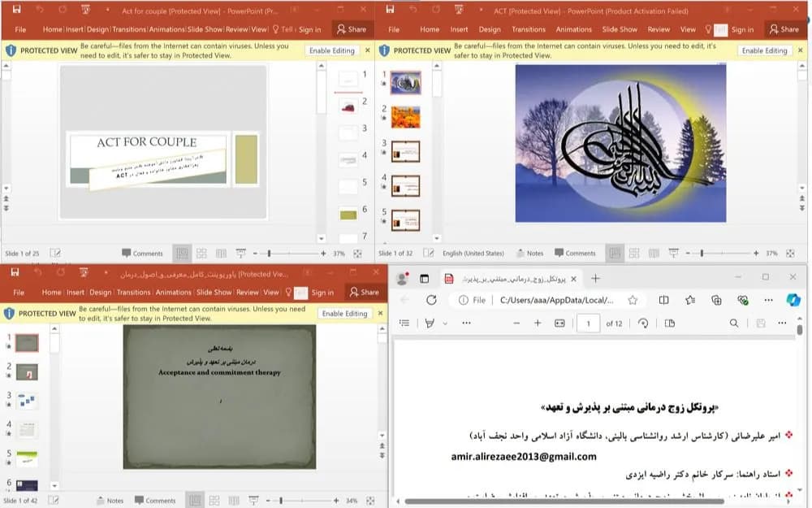Click Slide Sorter icon in ACT window status bar
The height and width of the screenshot is (508, 812).
[x=634, y=254]
